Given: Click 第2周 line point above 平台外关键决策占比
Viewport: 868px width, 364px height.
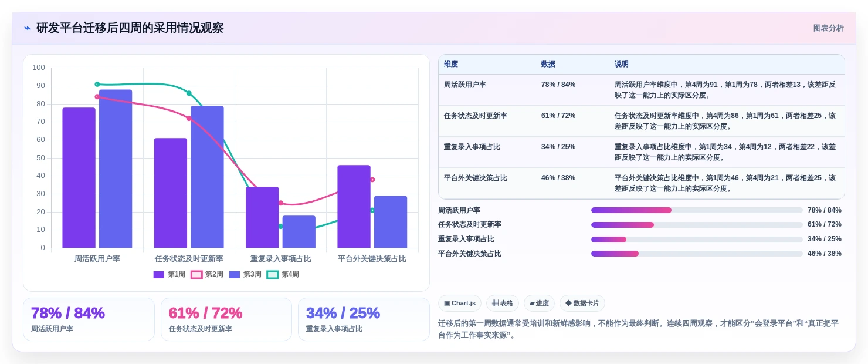Looking at the screenshot, I should pos(372,180).
